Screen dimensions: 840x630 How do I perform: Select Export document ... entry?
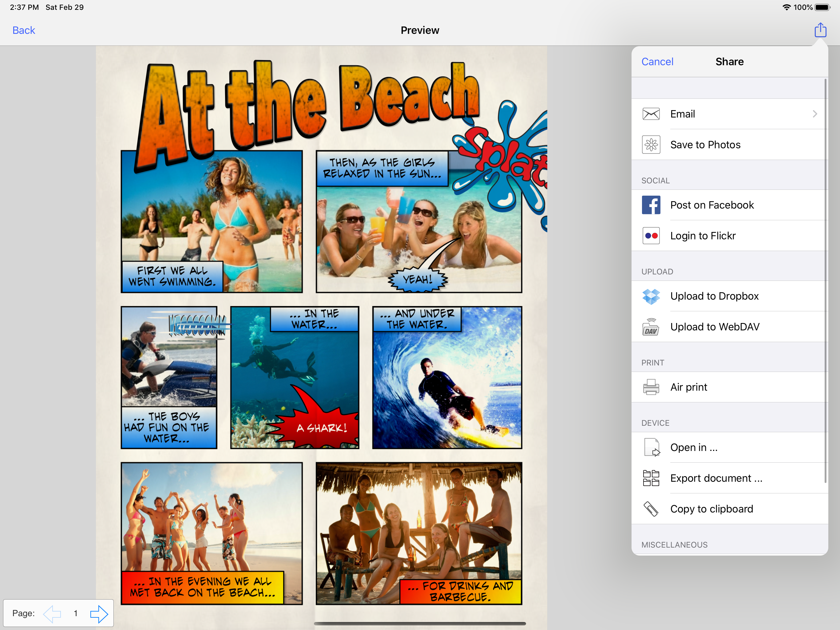tap(716, 478)
